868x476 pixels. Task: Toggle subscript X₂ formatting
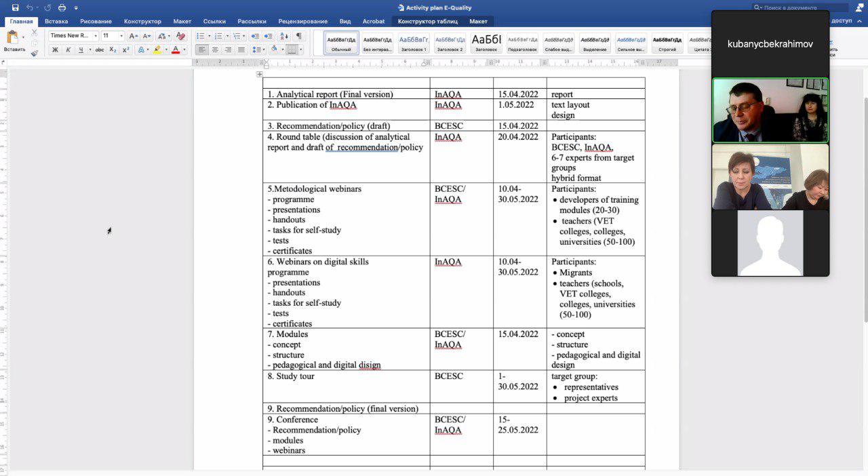[x=113, y=49]
